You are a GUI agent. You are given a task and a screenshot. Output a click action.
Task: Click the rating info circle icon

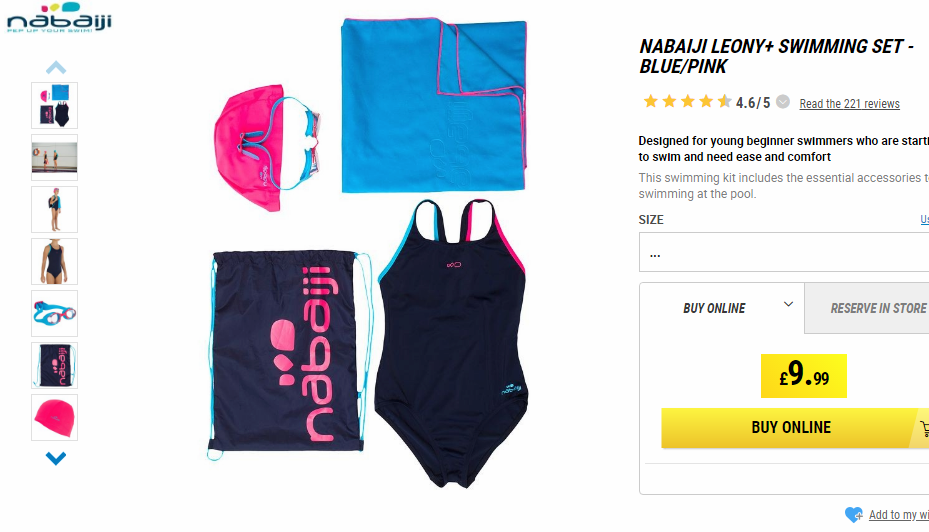coord(783,102)
